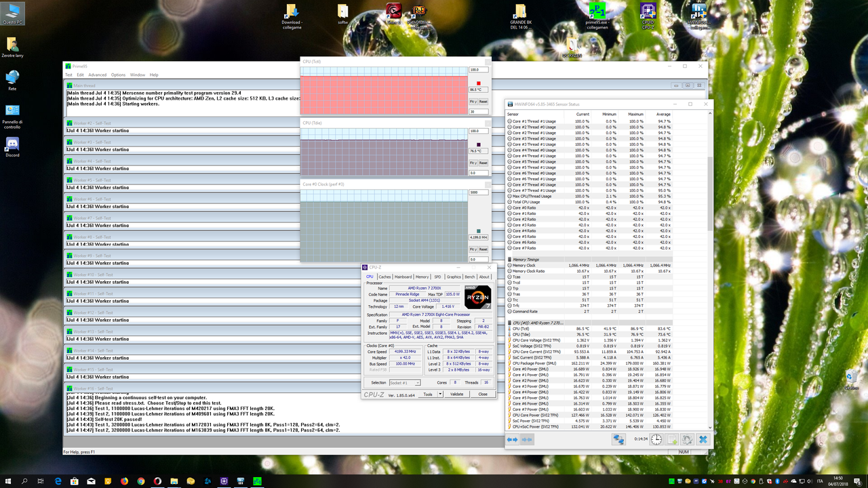
Task: Click Tools button in CPU-Z
Action: point(427,394)
